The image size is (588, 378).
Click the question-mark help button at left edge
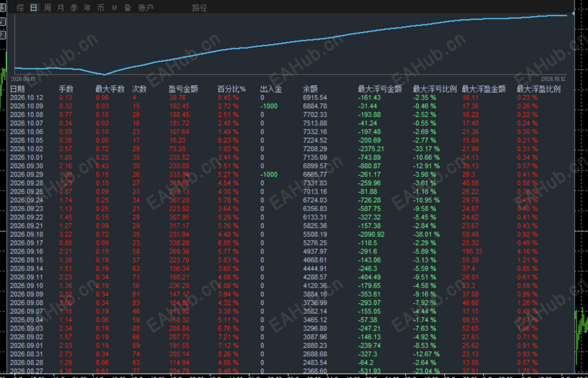(x=2, y=35)
